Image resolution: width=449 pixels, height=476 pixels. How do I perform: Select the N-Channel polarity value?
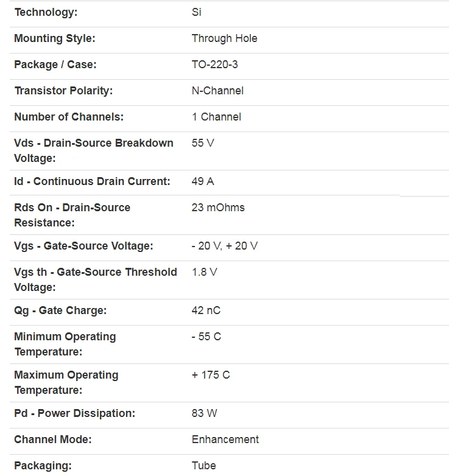pos(217,91)
